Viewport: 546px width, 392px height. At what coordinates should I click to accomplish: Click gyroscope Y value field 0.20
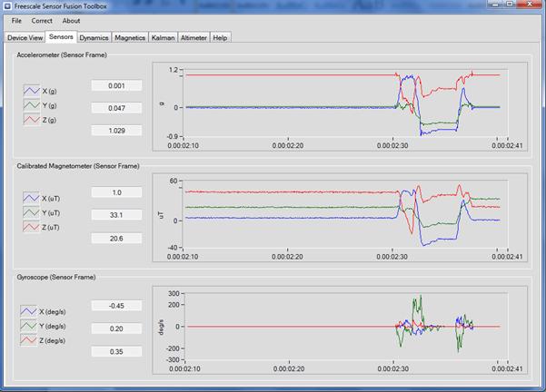point(116,328)
